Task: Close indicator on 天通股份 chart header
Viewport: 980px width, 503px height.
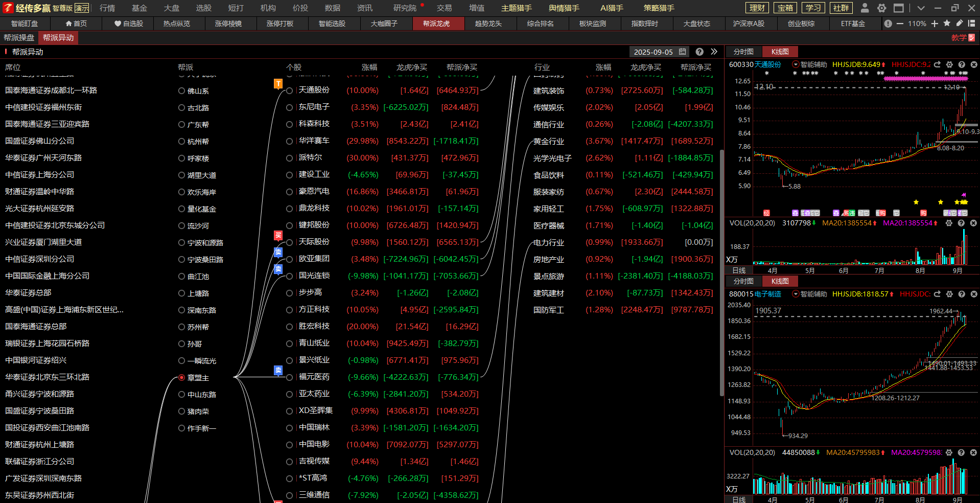Action: click(x=973, y=64)
